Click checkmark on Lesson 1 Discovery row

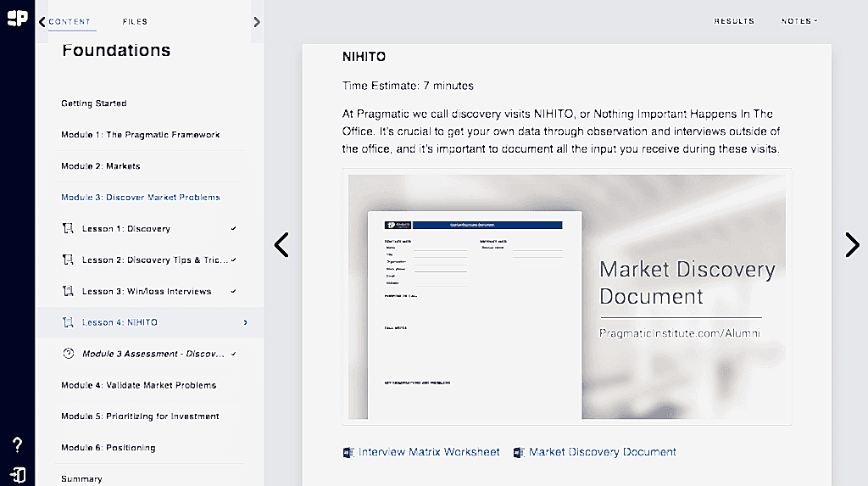[x=234, y=228]
